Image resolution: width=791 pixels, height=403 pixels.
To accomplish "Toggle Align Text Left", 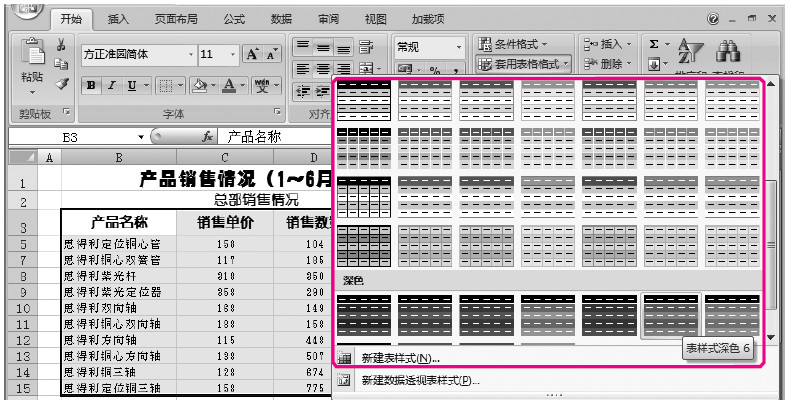I will (303, 68).
